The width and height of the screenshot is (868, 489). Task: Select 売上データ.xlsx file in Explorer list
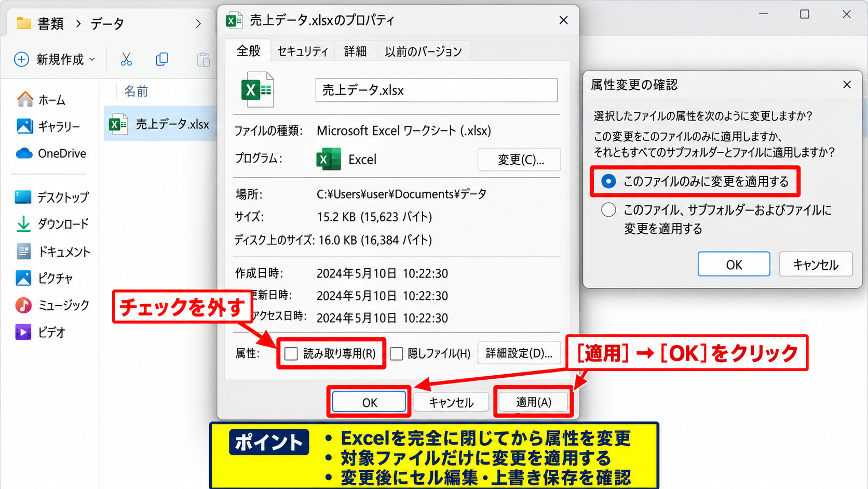coord(160,124)
